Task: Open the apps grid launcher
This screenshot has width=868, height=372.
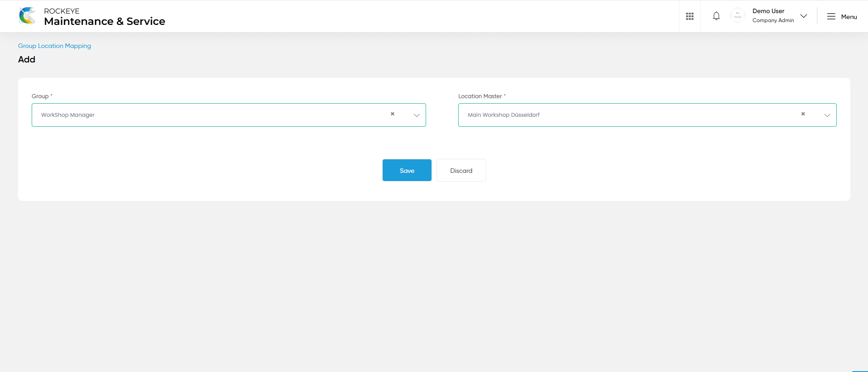Action: pos(689,16)
